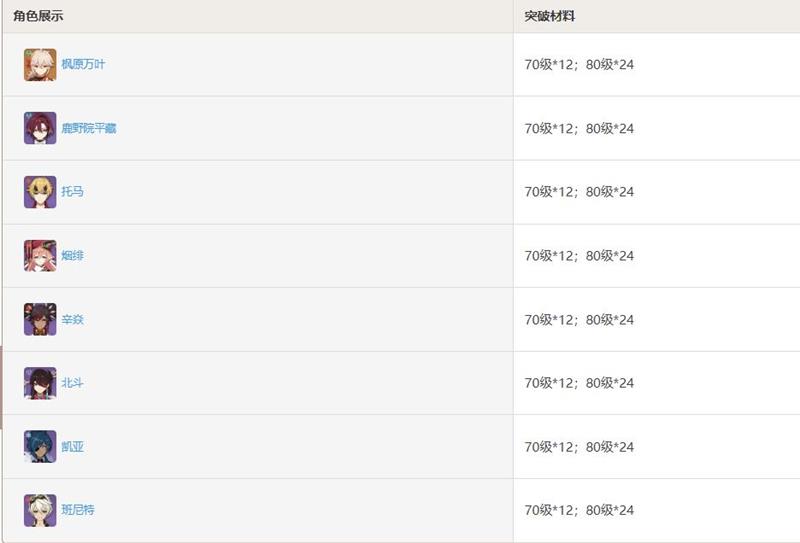Click 班尼特's avatar icon
Screen dimensions: 800x543
(x=40, y=510)
